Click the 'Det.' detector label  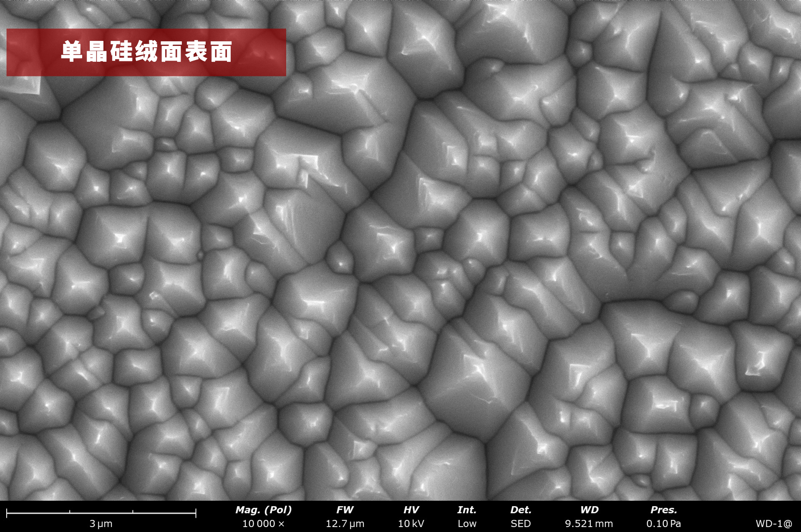tap(521, 510)
